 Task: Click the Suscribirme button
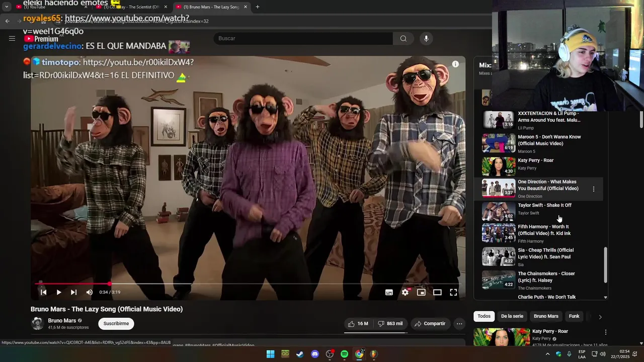(116, 324)
